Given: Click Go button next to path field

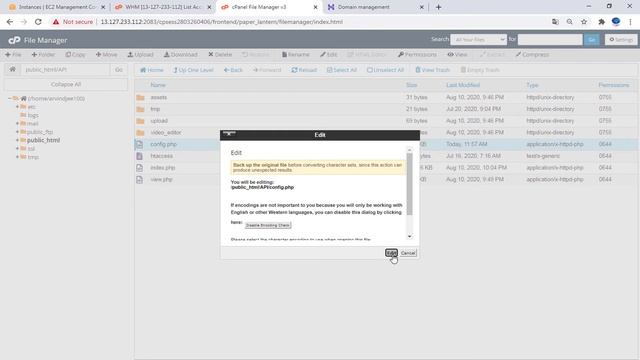Looking at the screenshot, I should pyautogui.click(x=119, y=70).
